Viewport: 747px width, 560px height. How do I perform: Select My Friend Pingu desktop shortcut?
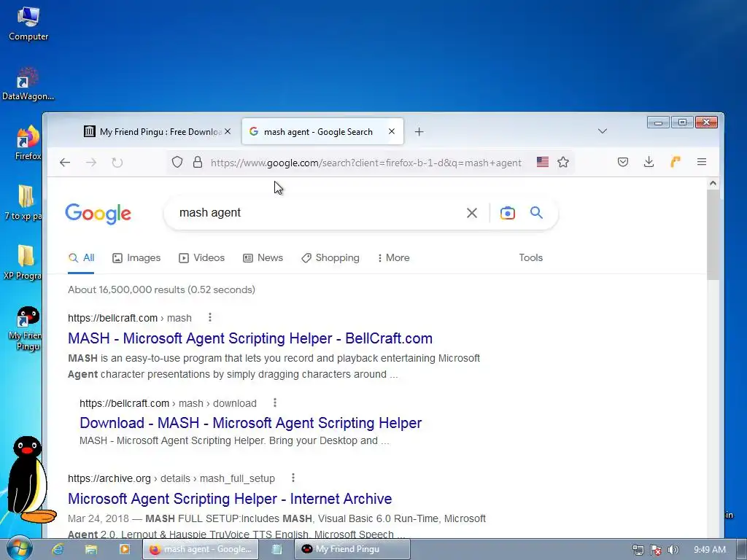26,329
